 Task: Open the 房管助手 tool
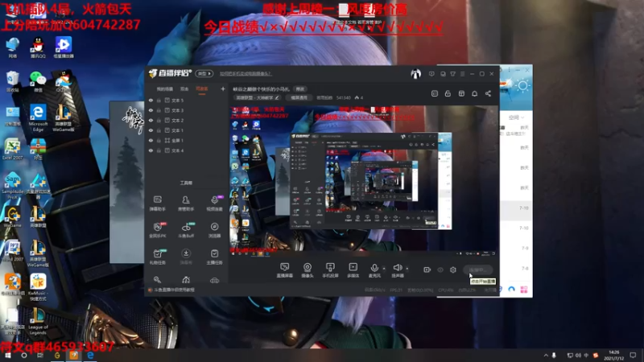point(186,204)
